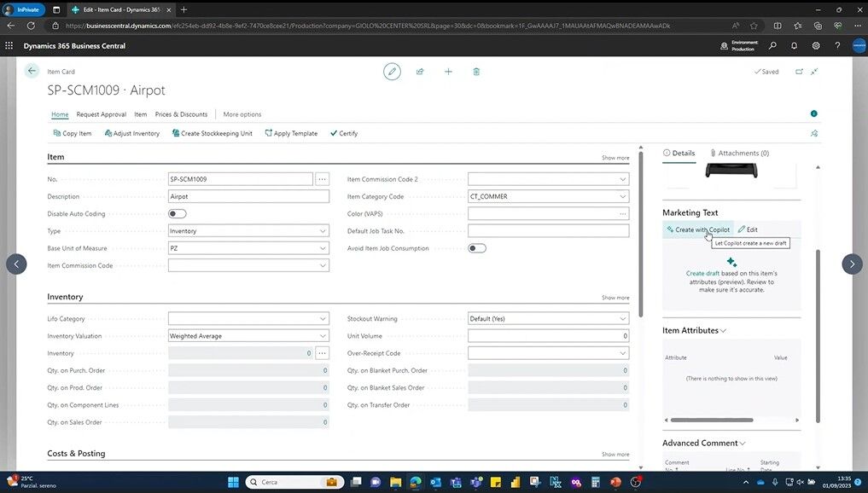
Task: Switch to the Attachments (0) tab
Action: pos(740,154)
